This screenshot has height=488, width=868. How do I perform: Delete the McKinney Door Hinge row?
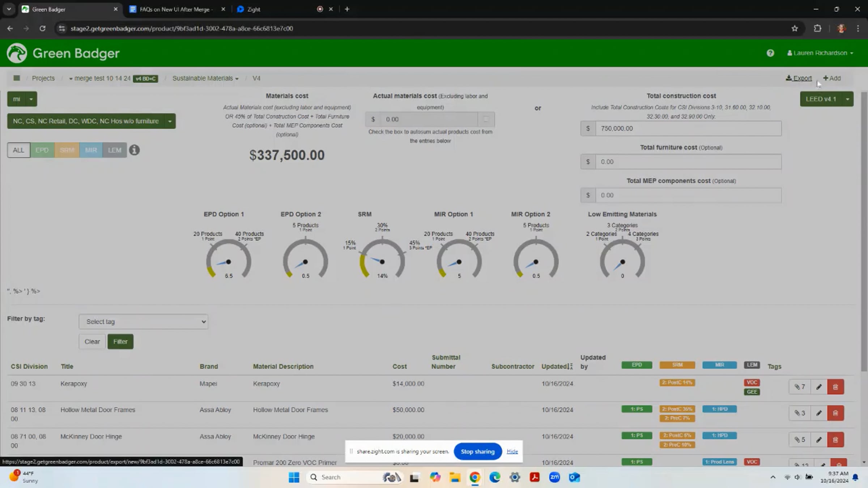pyautogui.click(x=835, y=440)
